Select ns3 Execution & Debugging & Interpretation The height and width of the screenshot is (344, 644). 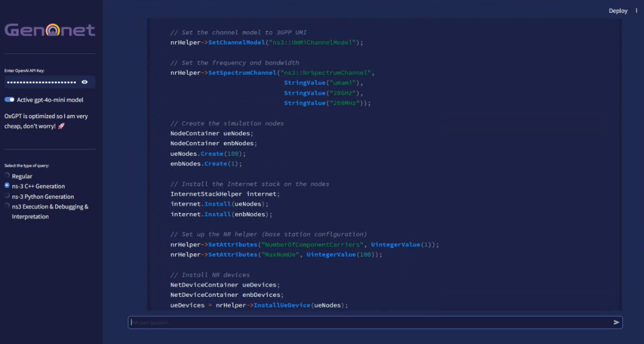click(x=7, y=206)
